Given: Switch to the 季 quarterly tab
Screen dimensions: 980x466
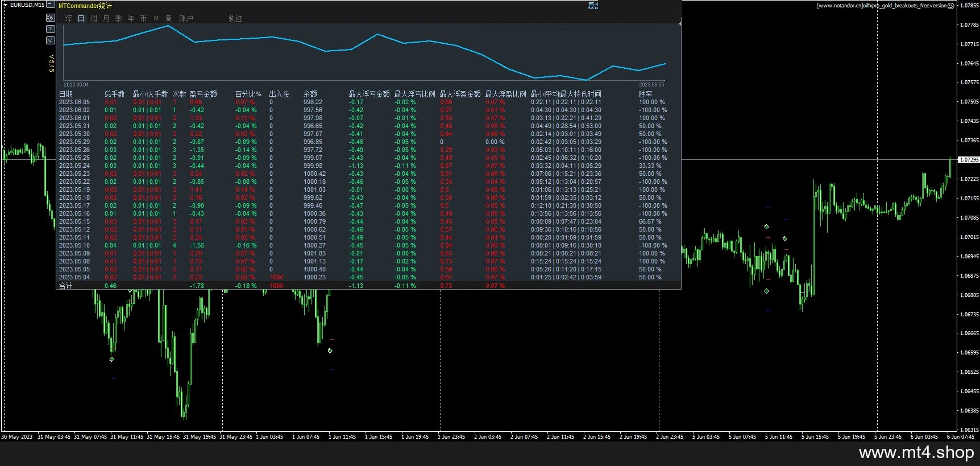Looking at the screenshot, I should 119,18.
